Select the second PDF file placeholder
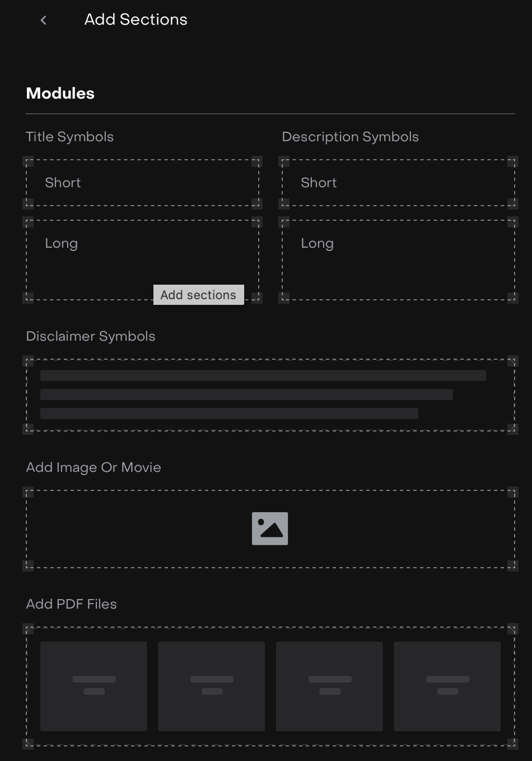Viewport: 532px width, 761px height. pos(211,686)
